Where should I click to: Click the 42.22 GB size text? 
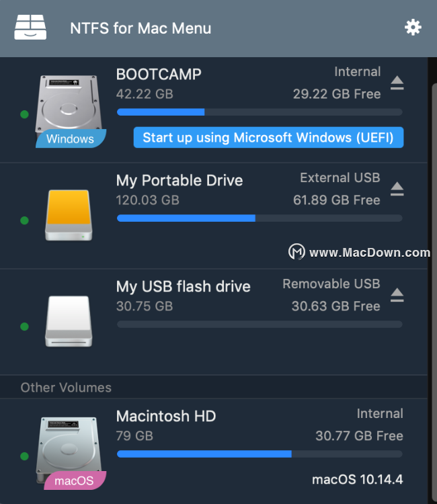coord(145,94)
